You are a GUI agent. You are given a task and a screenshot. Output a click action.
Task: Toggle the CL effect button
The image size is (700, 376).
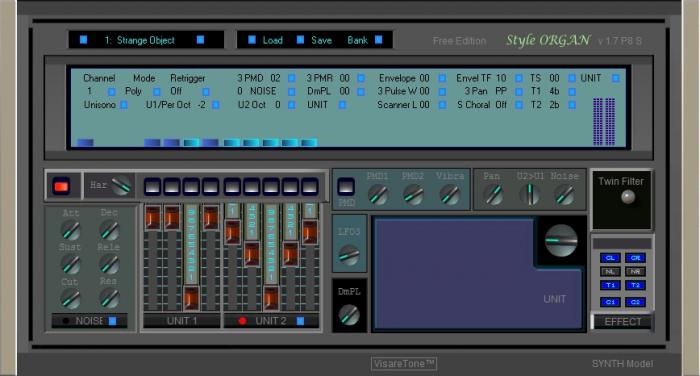coord(610,258)
